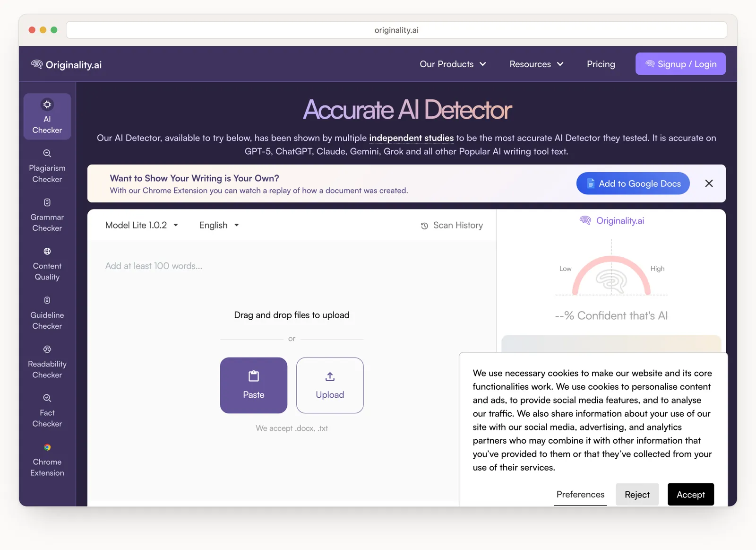Open the Grammar Checker sidebar icon

tap(47, 202)
